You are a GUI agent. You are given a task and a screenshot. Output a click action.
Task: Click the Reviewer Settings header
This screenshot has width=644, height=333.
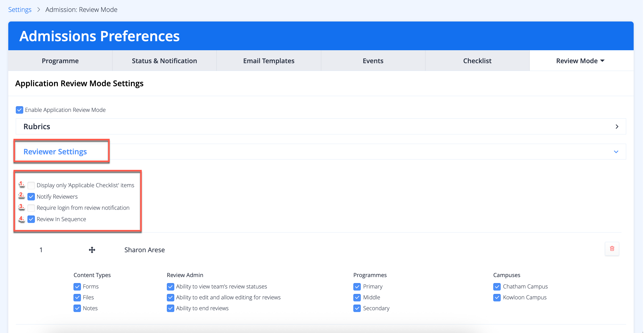pos(55,151)
